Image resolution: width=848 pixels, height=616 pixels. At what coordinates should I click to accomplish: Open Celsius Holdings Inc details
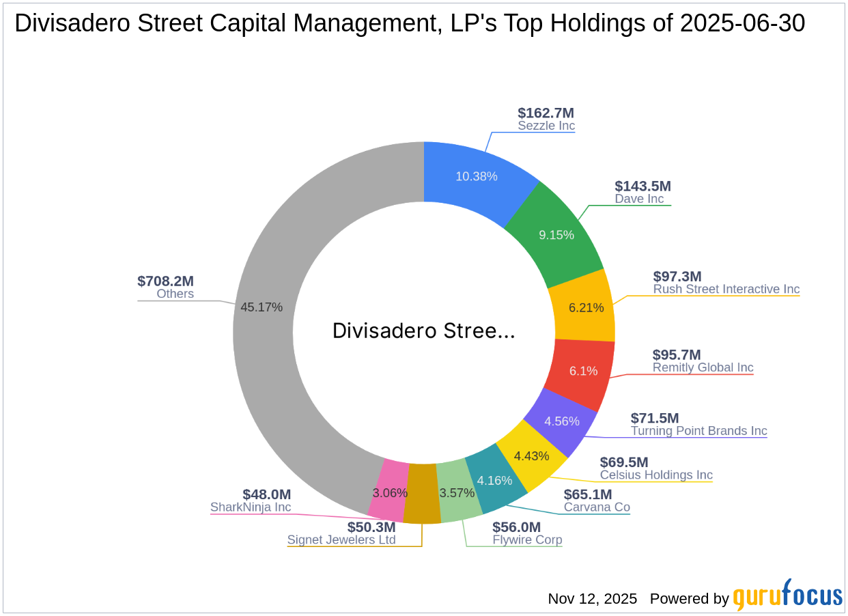click(x=656, y=475)
